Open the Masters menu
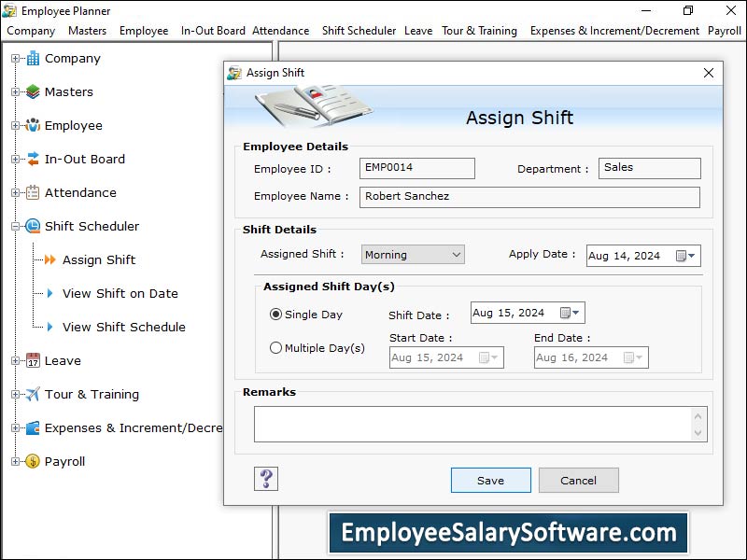The width and height of the screenshot is (747, 560). pyautogui.click(x=87, y=31)
